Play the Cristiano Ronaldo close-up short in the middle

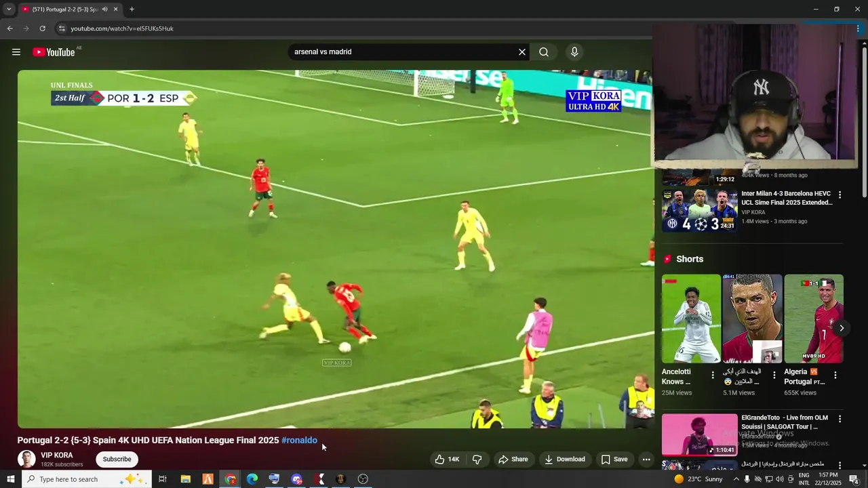[x=752, y=319]
